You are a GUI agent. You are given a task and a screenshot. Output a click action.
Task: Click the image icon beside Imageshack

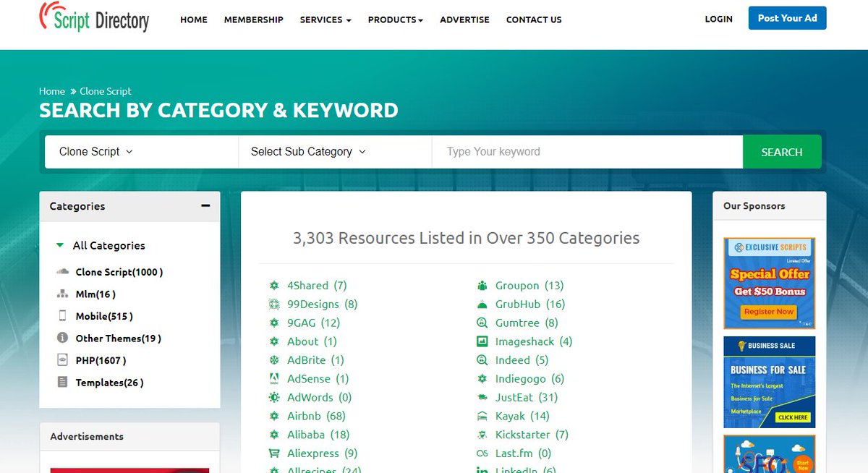(482, 341)
